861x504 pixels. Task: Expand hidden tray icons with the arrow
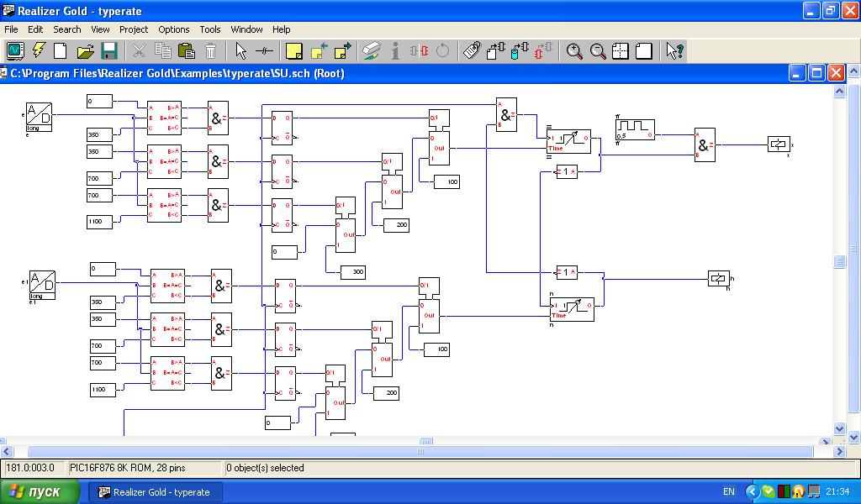(753, 492)
